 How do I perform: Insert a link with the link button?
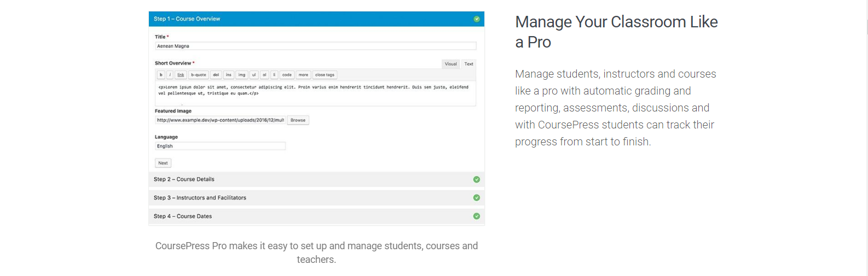(181, 75)
